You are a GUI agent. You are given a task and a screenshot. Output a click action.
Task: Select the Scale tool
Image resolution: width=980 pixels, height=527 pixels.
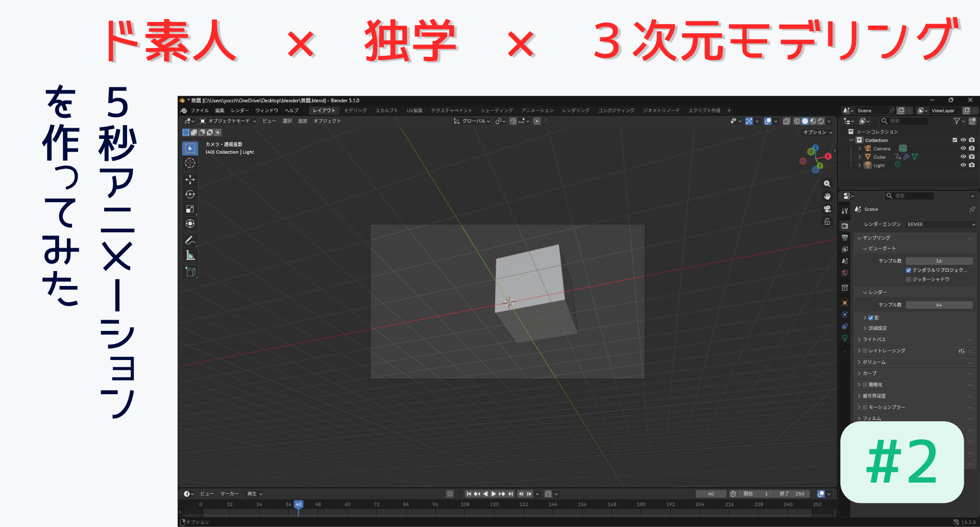pyautogui.click(x=190, y=209)
